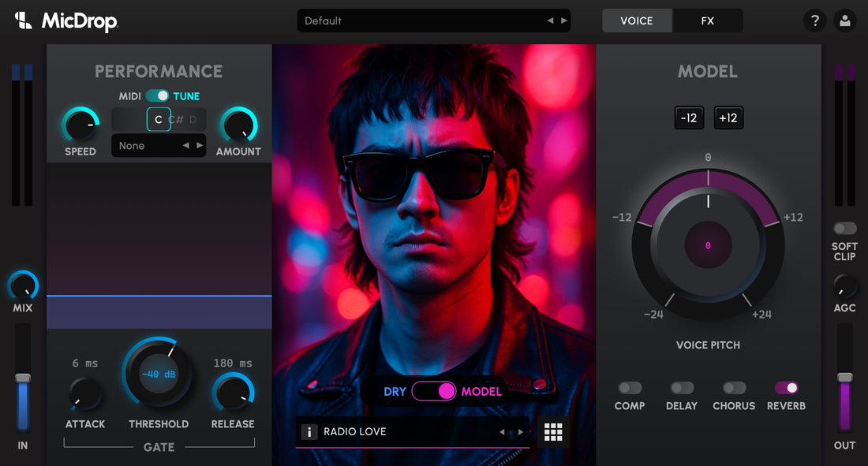Image resolution: width=868 pixels, height=466 pixels.
Task: Click the MicDrop logo icon
Action: pyautogui.click(x=21, y=21)
